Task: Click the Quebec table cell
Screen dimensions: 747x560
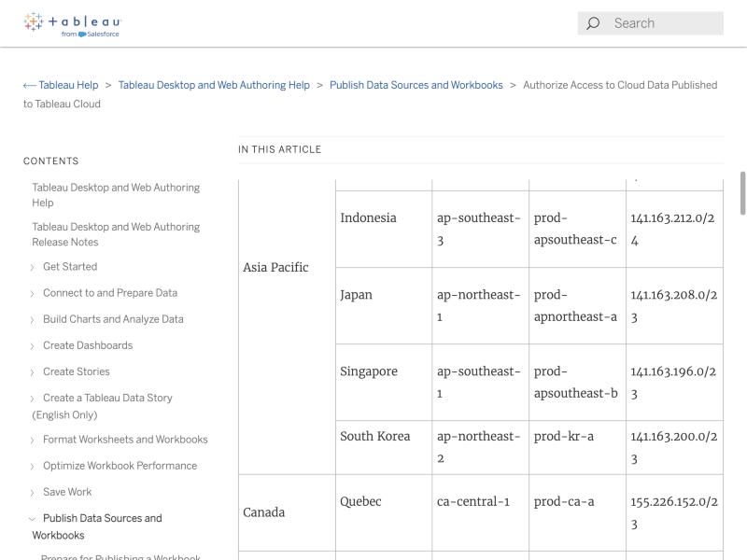Action: click(384, 512)
